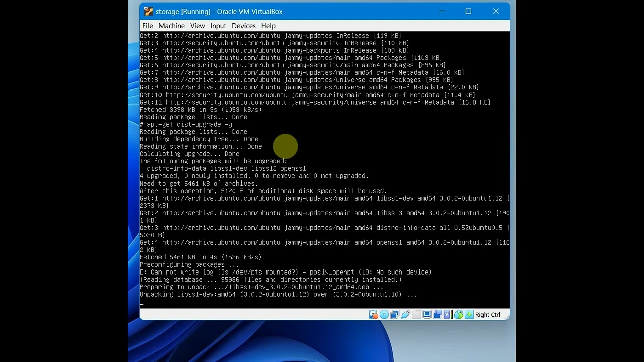Maximize the storage VM window

[468, 11]
